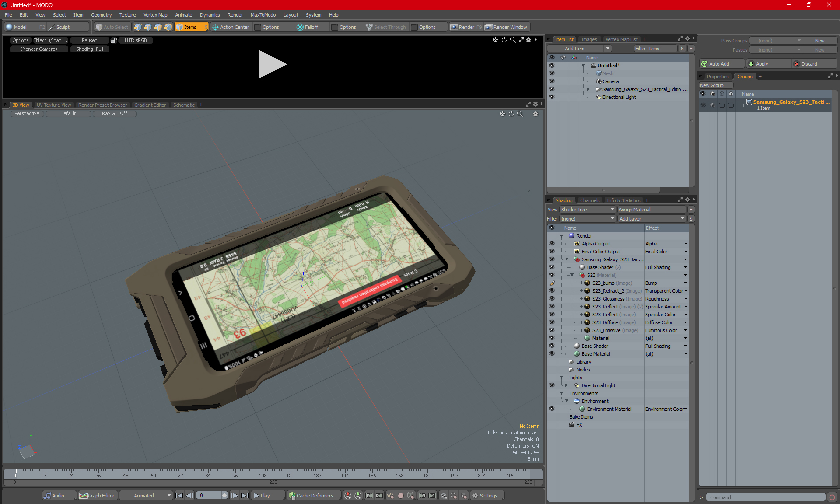Go to the first frame
The height and width of the screenshot is (504, 840).
coord(179,496)
